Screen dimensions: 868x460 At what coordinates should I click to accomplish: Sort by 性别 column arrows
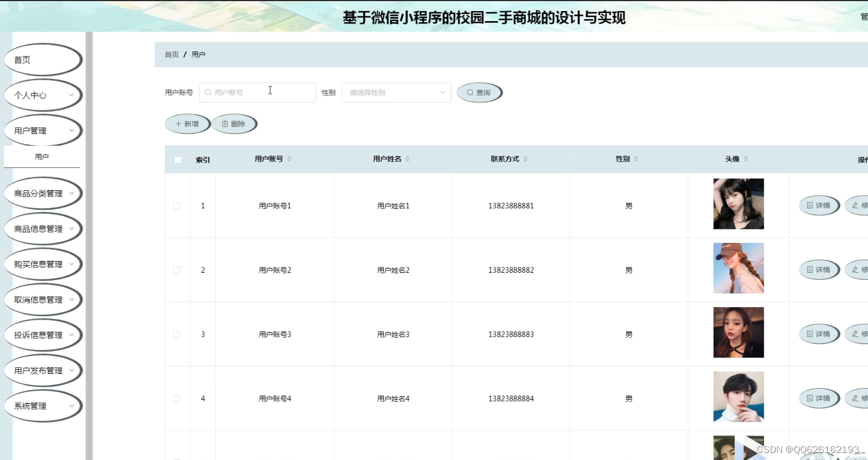636,159
